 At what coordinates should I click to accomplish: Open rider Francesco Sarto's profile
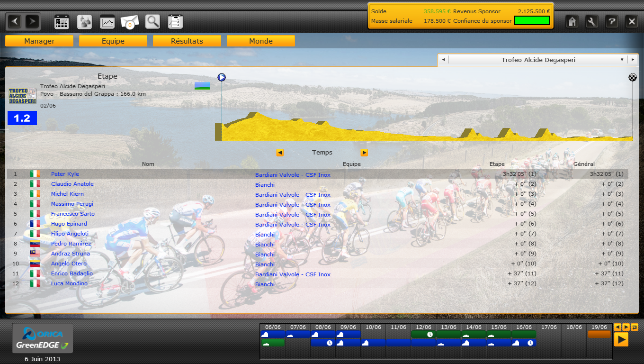point(73,214)
